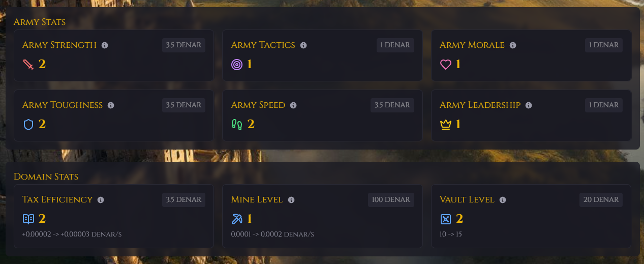Click info icon beside Mine Level

[291, 200]
